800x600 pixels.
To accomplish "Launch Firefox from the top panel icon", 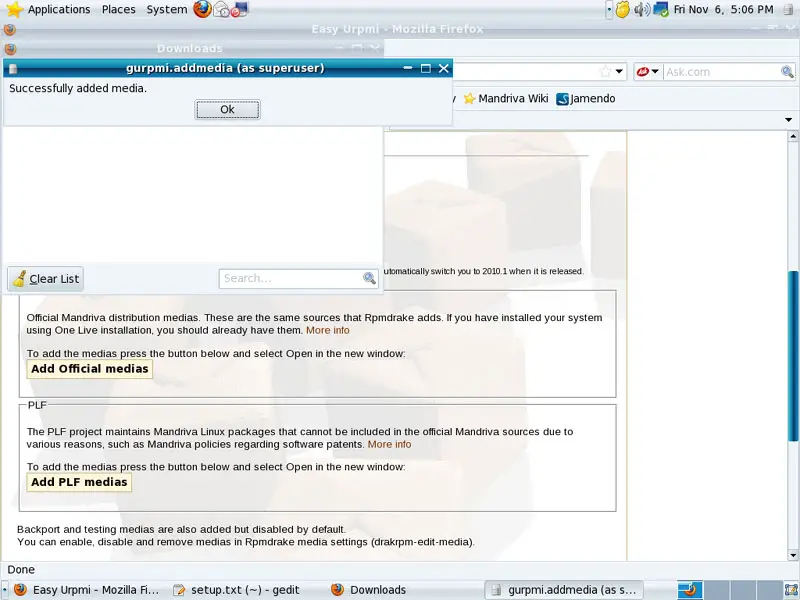I will [x=202, y=9].
